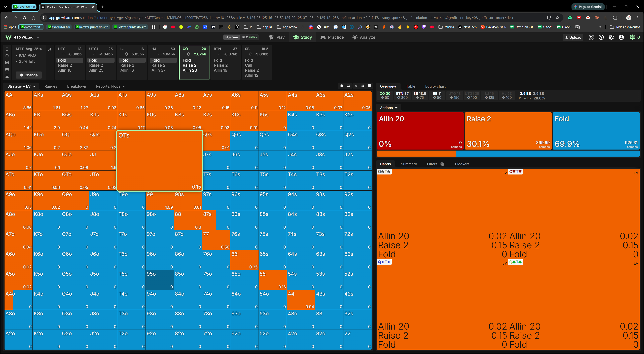Image resolution: width=644 pixels, height=354 pixels.
Task: Open the user account profile icon
Action: click(x=621, y=37)
